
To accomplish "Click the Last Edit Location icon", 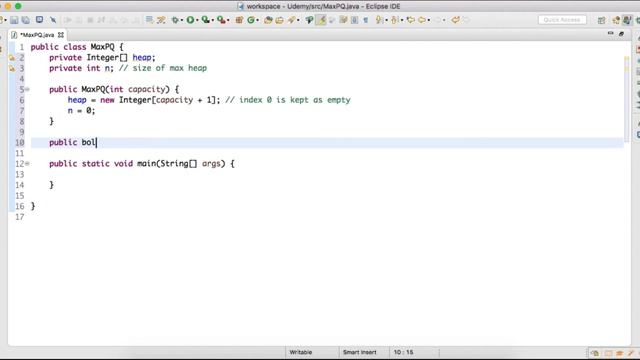I will coord(411,20).
